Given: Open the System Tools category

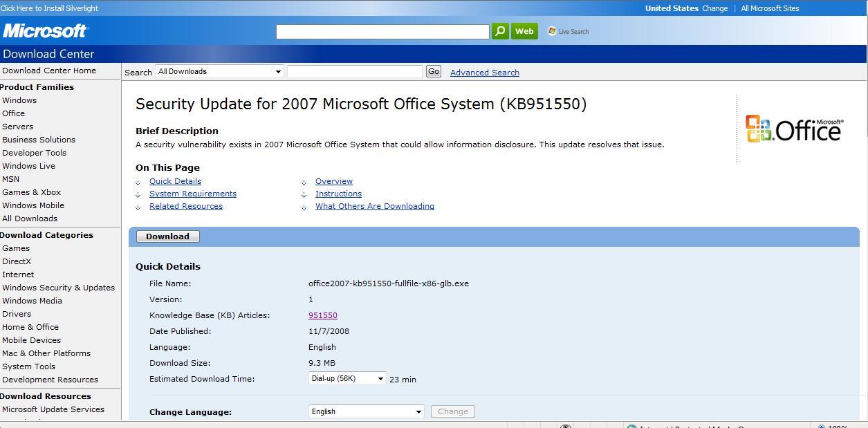Looking at the screenshot, I should click(28, 366).
